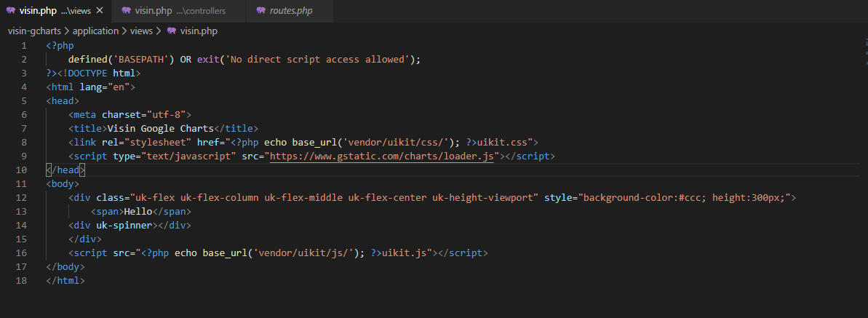Click rel="stylesheet" in link tag
Screen dimensions: 868x318
point(146,143)
